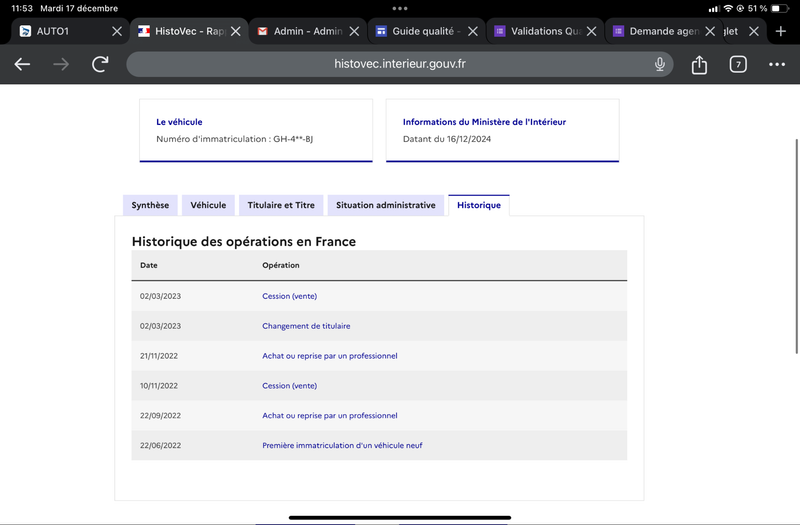Open the tab overview showing 7 tabs
Screen dimensions: 800x525
pyautogui.click(x=738, y=64)
